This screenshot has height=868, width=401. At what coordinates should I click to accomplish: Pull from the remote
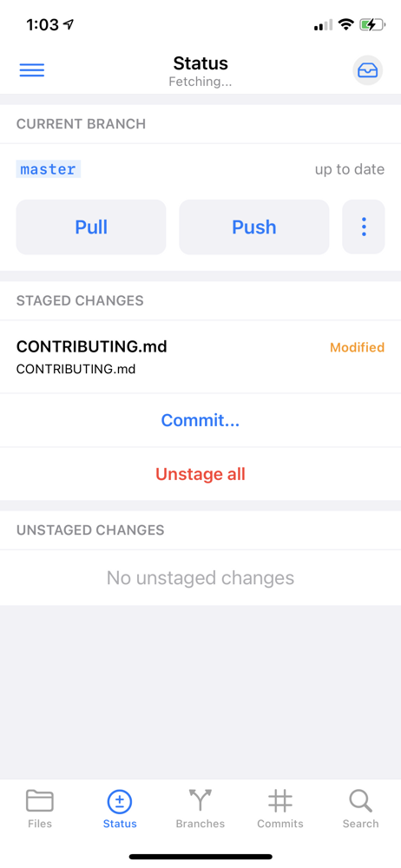(91, 227)
